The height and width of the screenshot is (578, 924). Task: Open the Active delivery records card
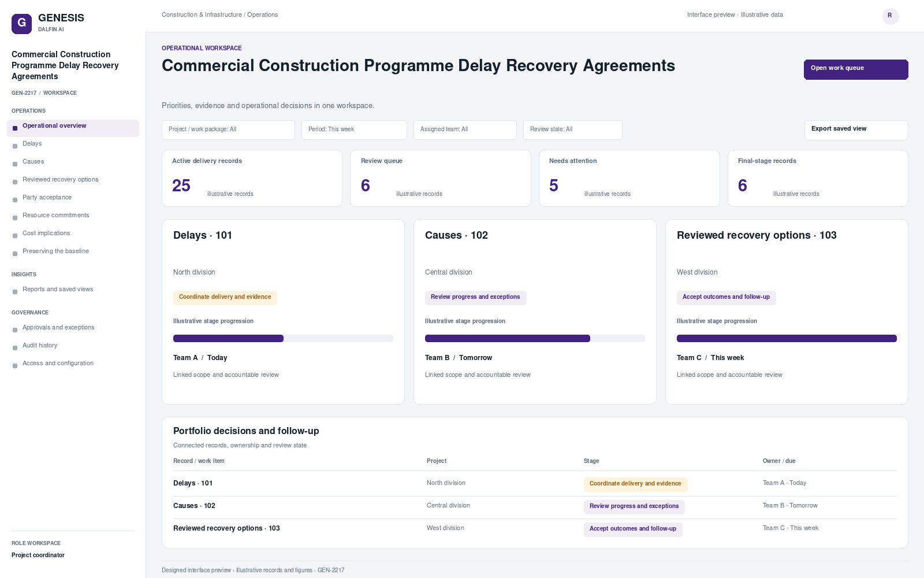252,178
